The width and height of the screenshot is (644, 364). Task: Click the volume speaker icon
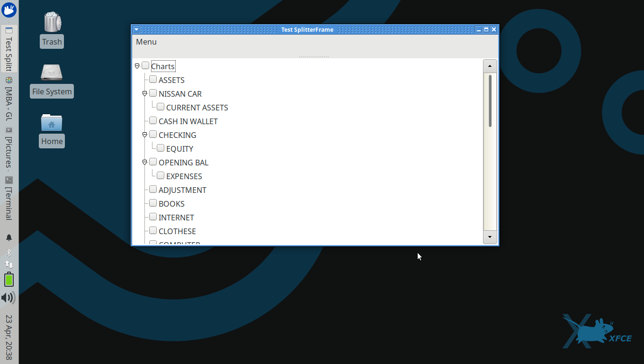point(8,298)
